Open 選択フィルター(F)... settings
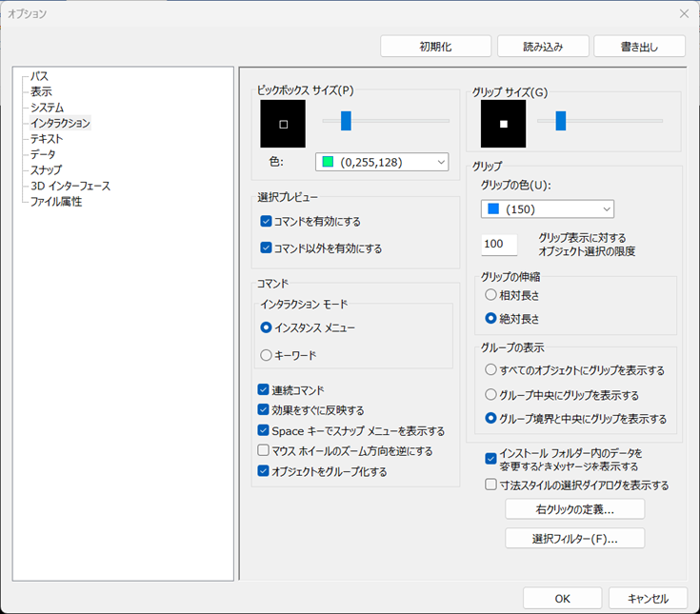Screen dimensions: 700x614 coord(575,539)
